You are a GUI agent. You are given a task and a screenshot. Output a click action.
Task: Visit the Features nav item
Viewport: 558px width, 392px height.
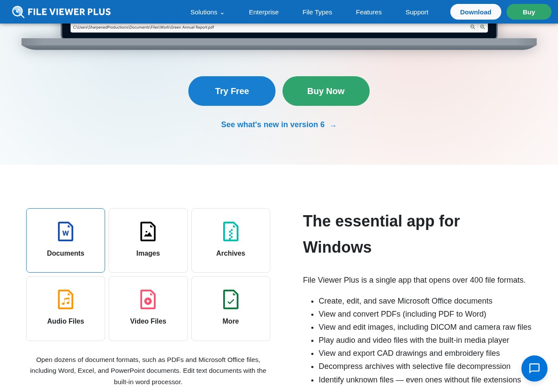(369, 12)
